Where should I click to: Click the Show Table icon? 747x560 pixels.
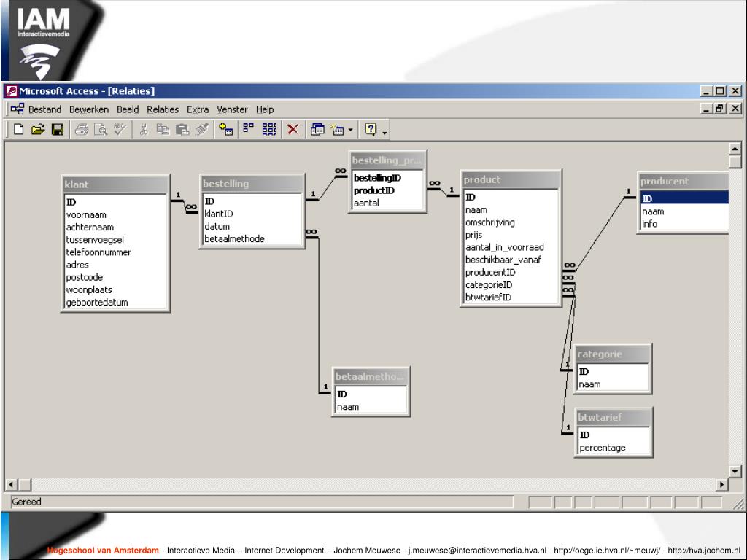pyautogui.click(x=226, y=129)
